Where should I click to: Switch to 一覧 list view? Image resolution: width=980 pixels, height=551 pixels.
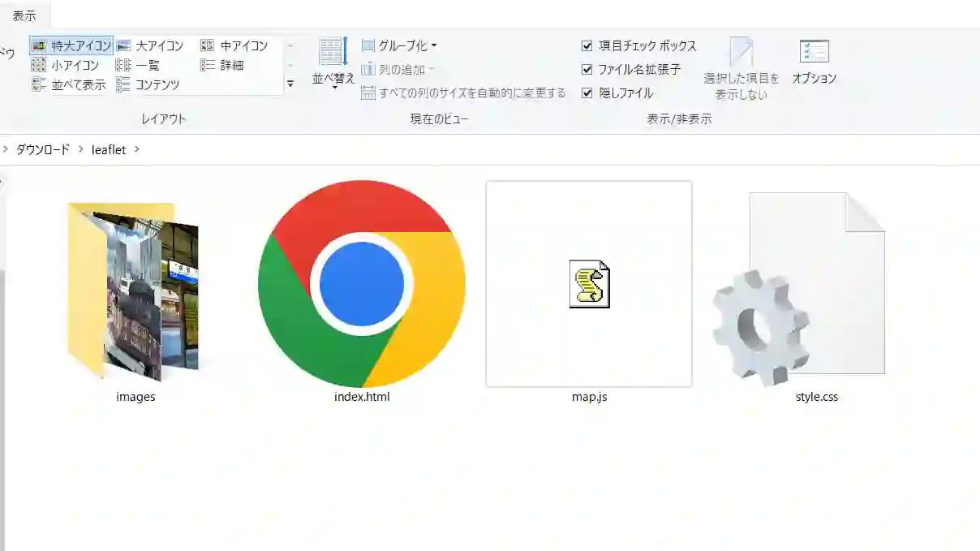tap(148, 65)
